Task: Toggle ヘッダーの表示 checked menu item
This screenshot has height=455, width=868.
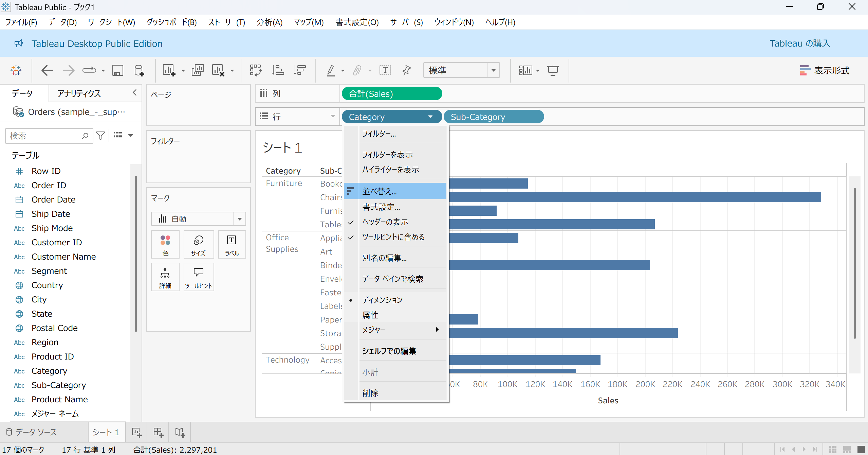Action: (385, 222)
